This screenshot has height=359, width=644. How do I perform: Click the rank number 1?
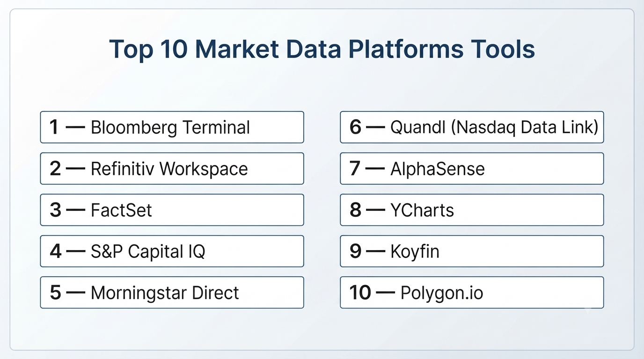coord(54,127)
